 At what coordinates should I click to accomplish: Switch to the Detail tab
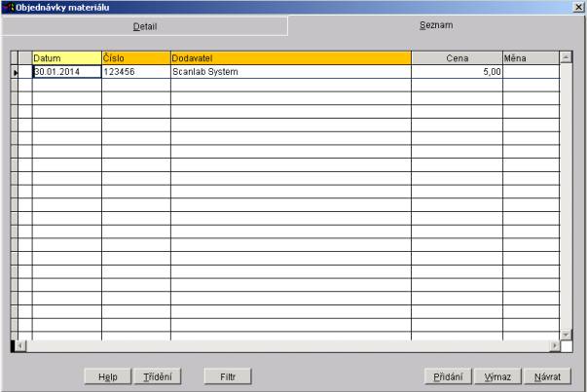(144, 26)
